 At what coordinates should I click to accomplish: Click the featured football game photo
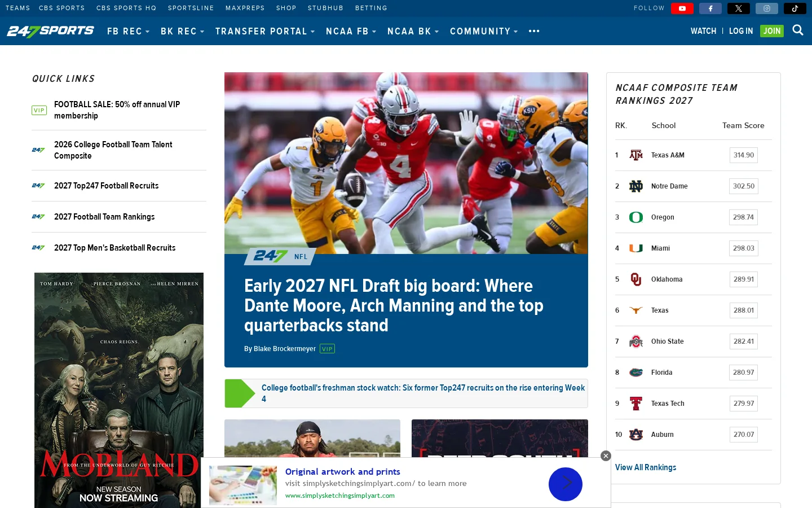(x=406, y=163)
